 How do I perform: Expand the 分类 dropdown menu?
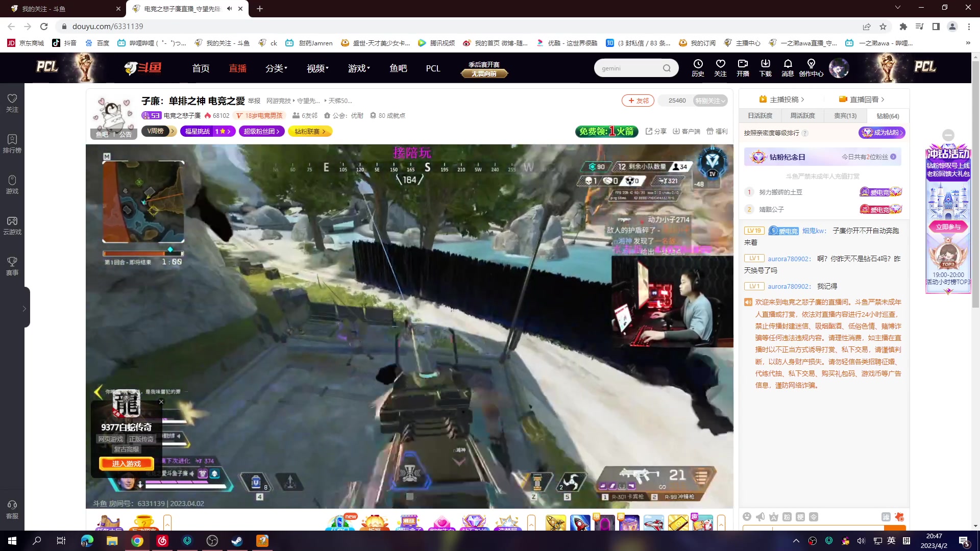[x=276, y=68]
